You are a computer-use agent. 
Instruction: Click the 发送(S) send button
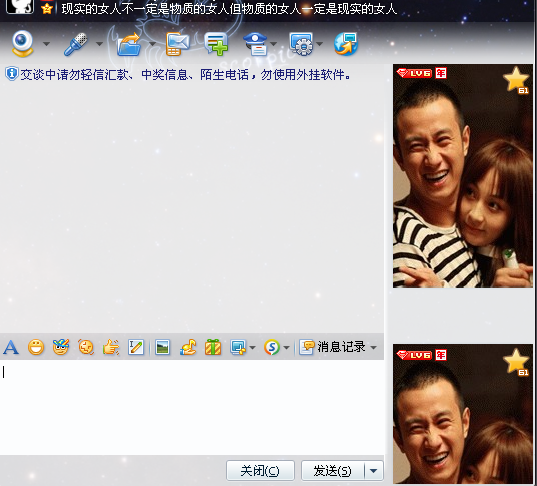tap(332, 471)
